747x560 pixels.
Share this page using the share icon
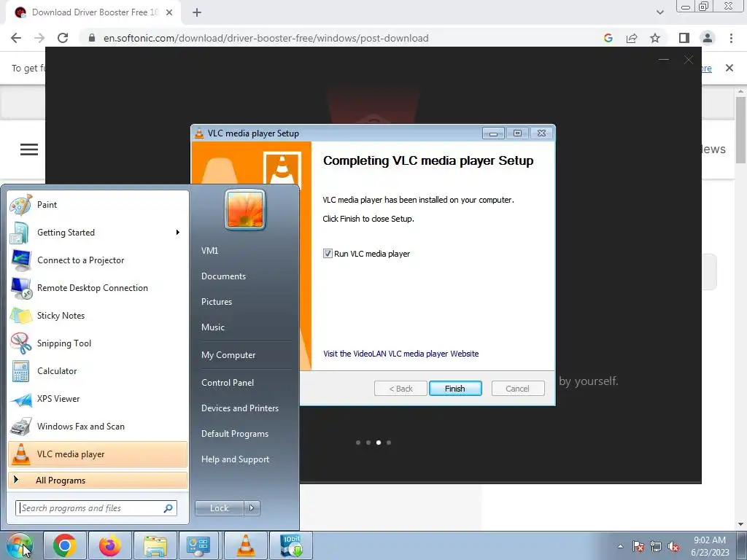pyautogui.click(x=632, y=38)
